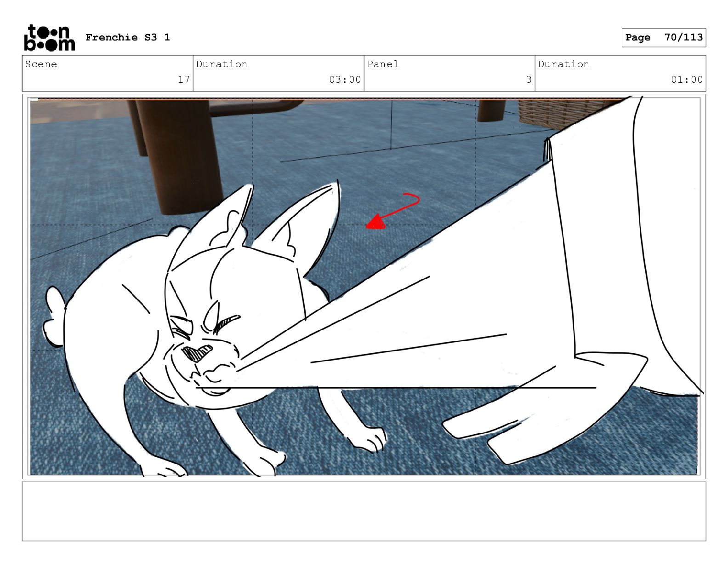Click the panel duration value '01:00'
728x563 pixels.
pyautogui.click(x=687, y=80)
